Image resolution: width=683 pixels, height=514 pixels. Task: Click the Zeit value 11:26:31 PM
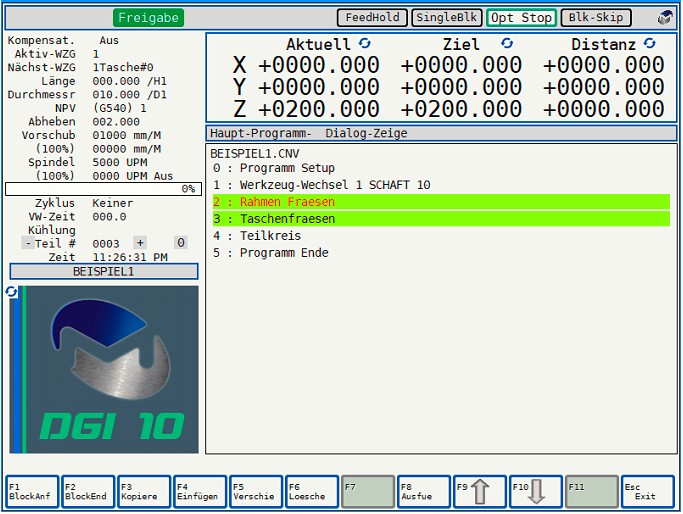click(130, 257)
